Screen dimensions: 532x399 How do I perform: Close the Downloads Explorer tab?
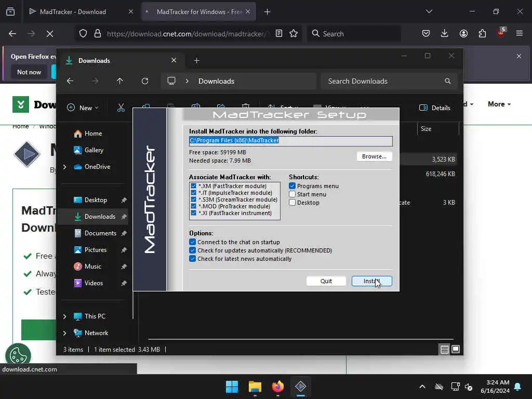coord(174,60)
